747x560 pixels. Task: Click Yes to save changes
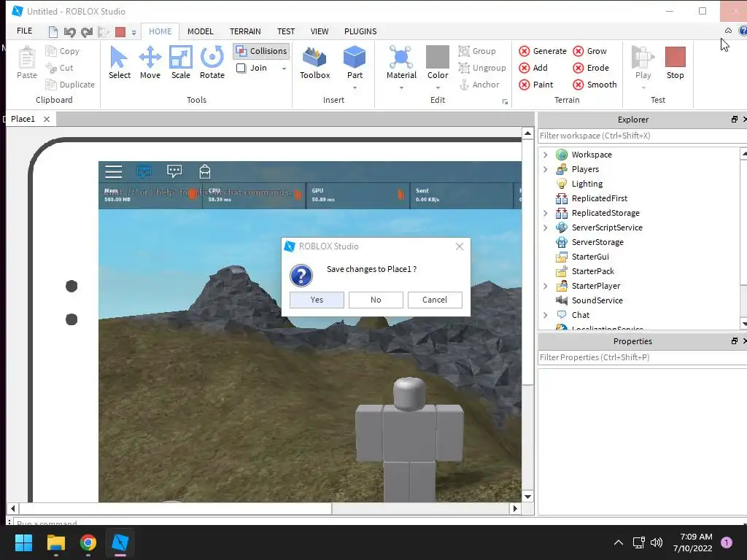(317, 300)
